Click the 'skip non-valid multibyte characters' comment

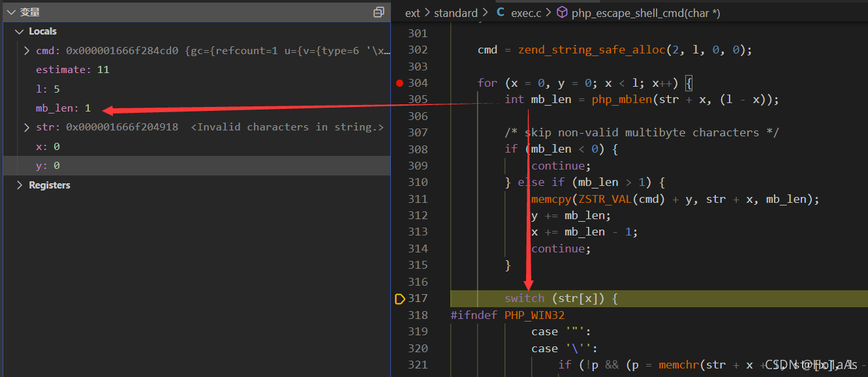pyautogui.click(x=642, y=132)
